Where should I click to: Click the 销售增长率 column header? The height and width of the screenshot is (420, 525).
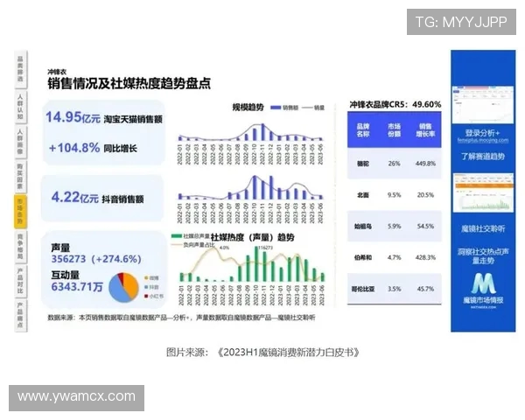click(425, 130)
